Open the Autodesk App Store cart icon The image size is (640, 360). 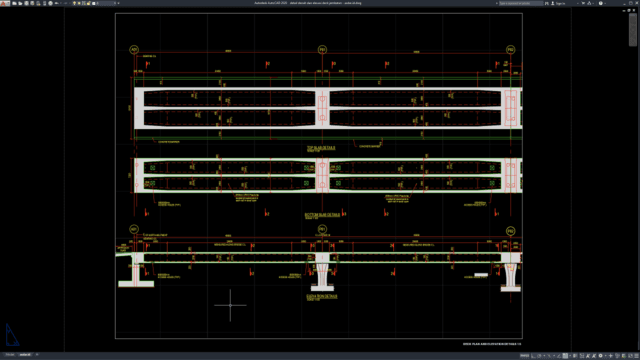coord(583,3)
